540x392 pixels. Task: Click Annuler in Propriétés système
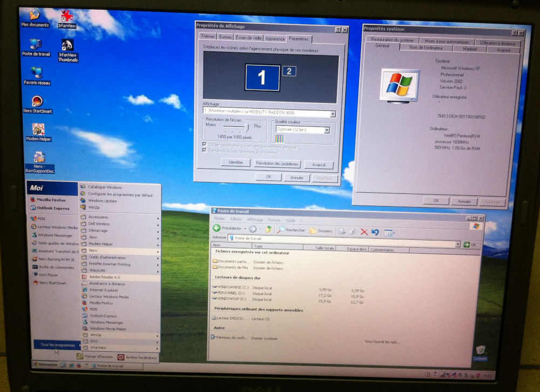pos(464,201)
